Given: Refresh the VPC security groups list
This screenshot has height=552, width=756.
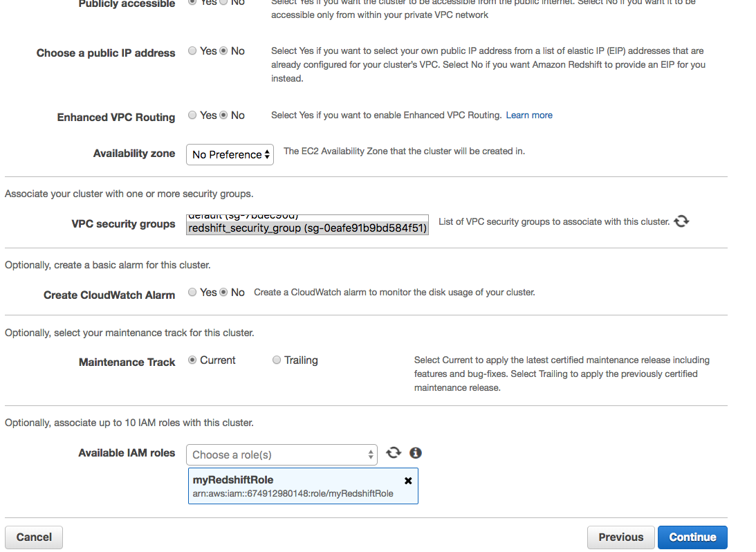Looking at the screenshot, I should click(681, 221).
